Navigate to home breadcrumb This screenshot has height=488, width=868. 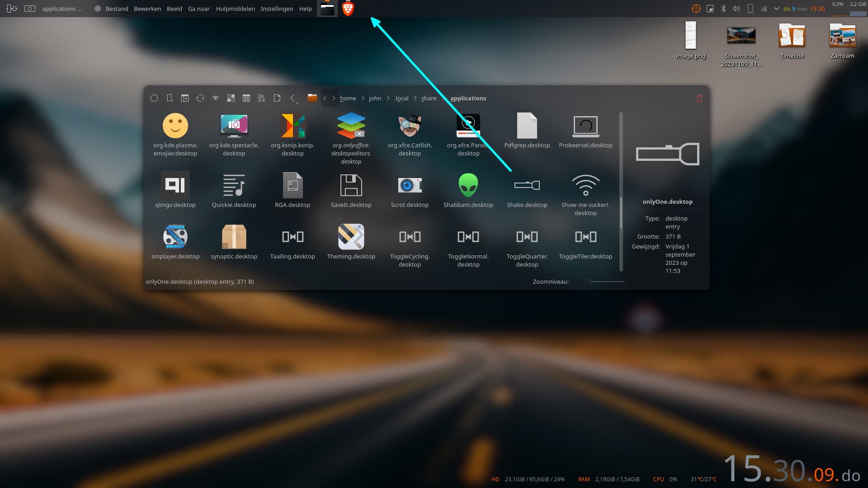point(348,98)
